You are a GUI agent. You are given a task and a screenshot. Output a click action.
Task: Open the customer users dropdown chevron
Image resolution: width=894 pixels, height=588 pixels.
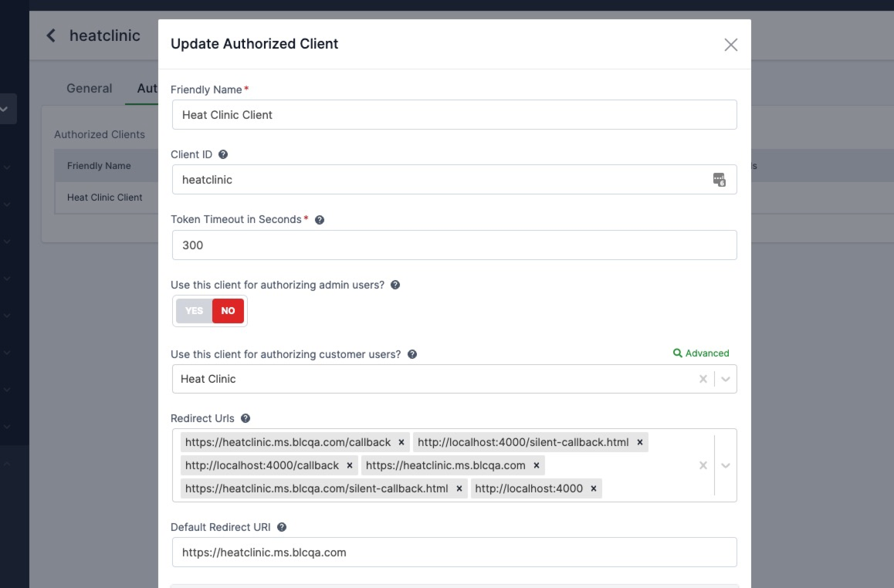click(725, 378)
